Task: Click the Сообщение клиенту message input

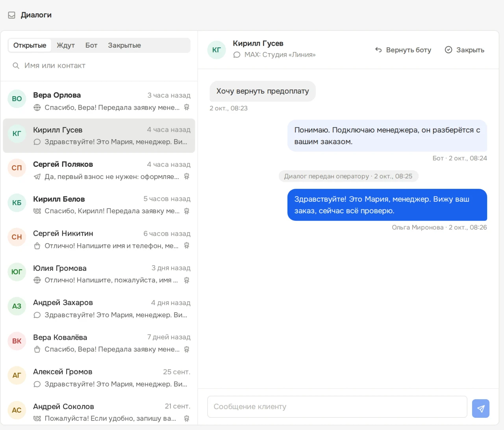Action: coord(337,407)
